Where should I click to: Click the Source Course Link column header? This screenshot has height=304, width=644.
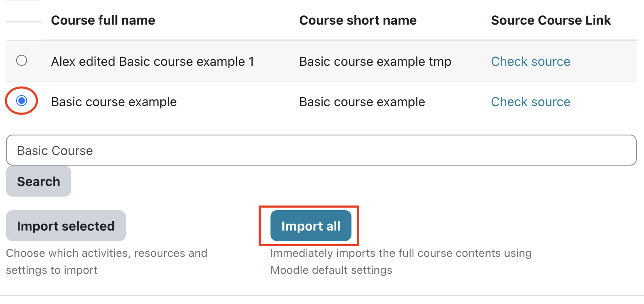pos(551,20)
